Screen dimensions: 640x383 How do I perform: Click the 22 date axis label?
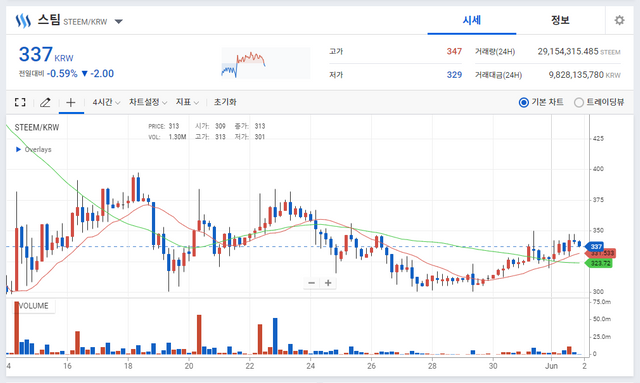tap(249, 366)
